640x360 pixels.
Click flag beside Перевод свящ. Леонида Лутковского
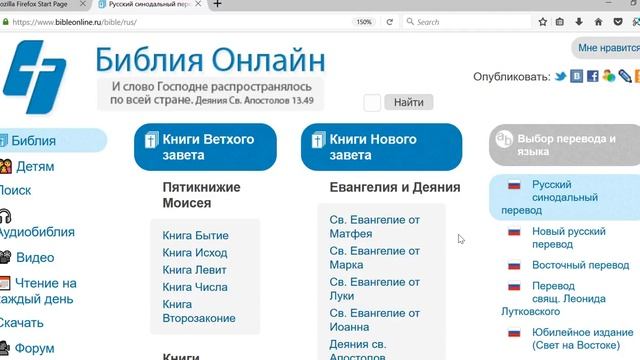(514, 286)
